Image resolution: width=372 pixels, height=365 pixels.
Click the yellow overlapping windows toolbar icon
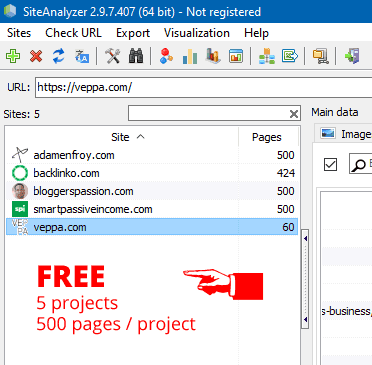[x=320, y=56]
